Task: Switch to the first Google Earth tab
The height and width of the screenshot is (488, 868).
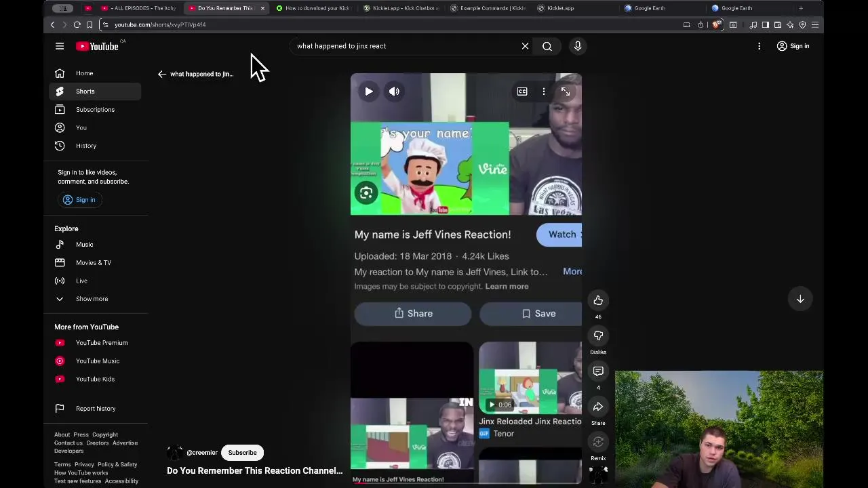Action: pyautogui.click(x=662, y=8)
